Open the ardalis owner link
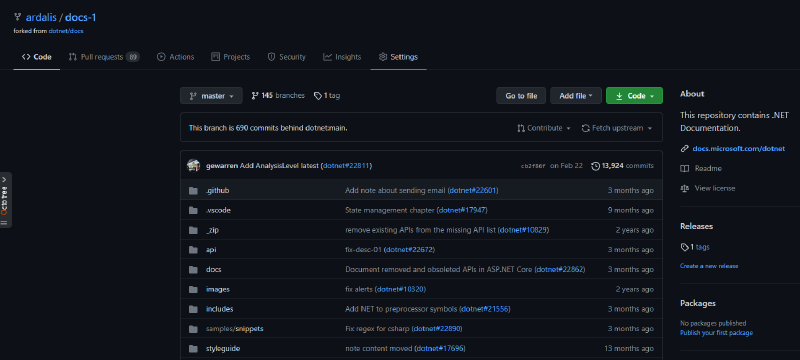The width and height of the screenshot is (800, 360). pos(41,17)
